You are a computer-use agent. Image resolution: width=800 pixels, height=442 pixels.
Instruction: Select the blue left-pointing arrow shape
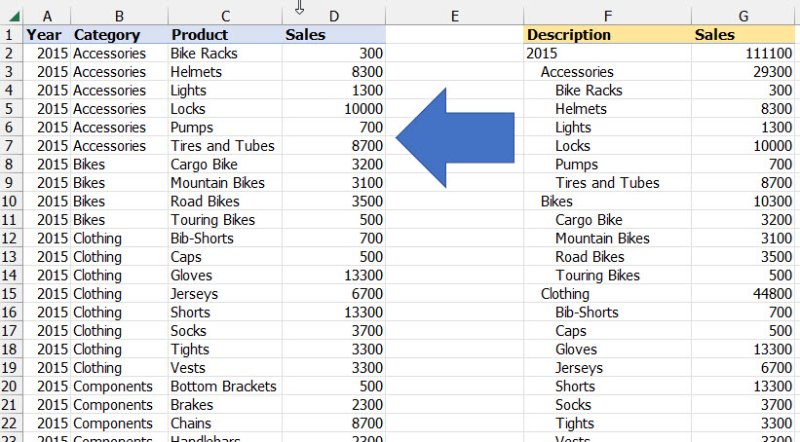pyautogui.click(x=455, y=136)
